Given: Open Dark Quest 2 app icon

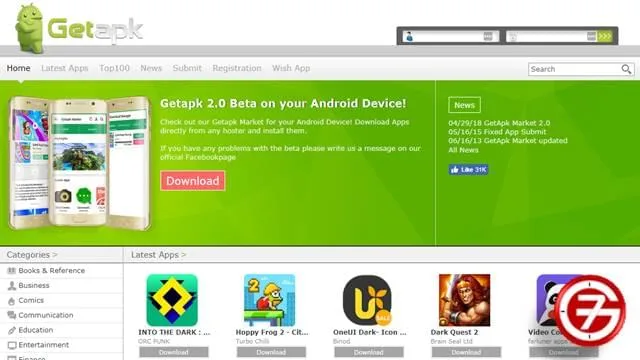Looking at the screenshot, I should pos(464,300).
